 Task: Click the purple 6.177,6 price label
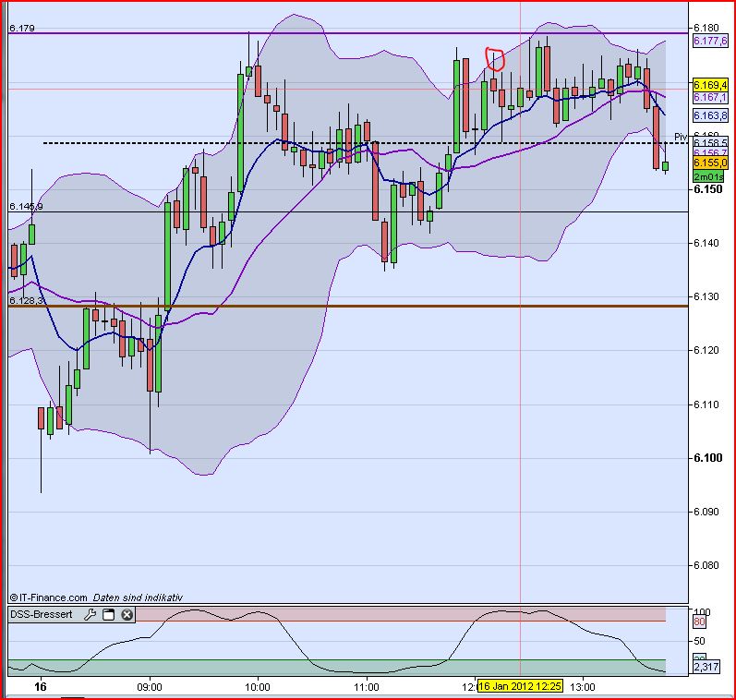point(710,41)
